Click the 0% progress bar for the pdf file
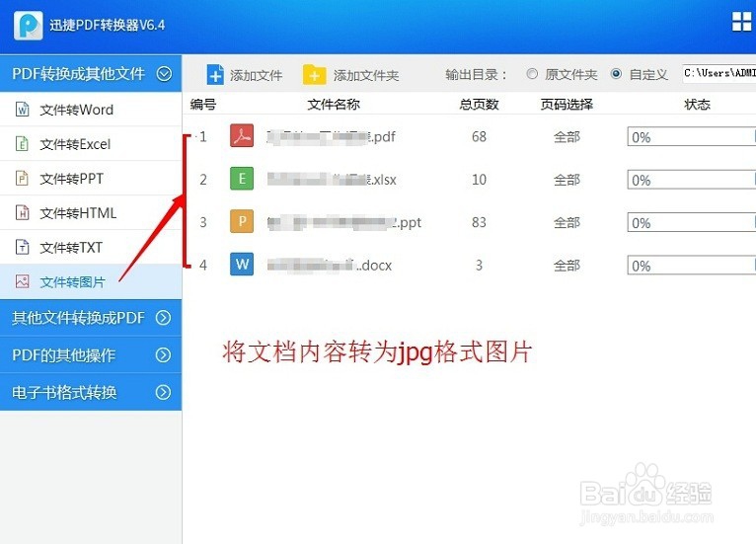 692,137
